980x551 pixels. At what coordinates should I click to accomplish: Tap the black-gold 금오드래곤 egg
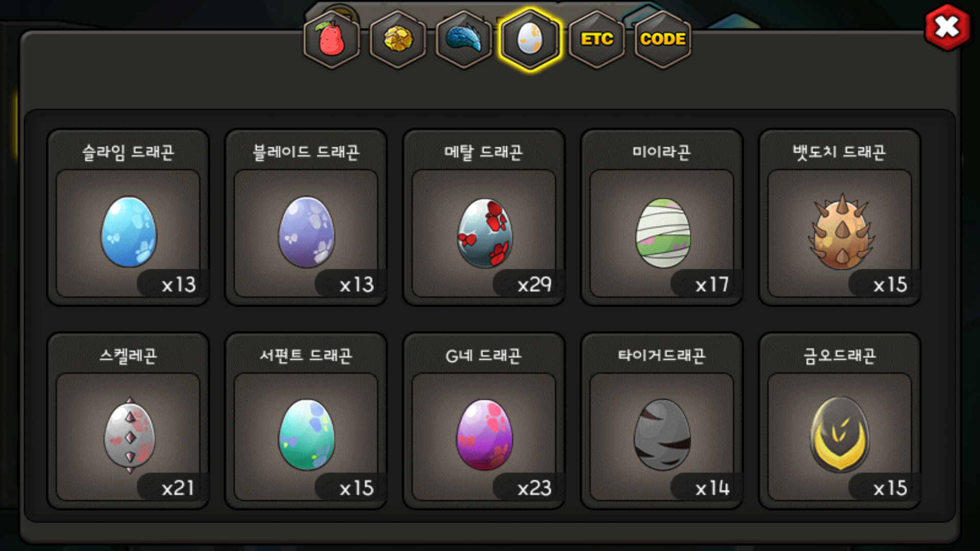[x=840, y=435]
